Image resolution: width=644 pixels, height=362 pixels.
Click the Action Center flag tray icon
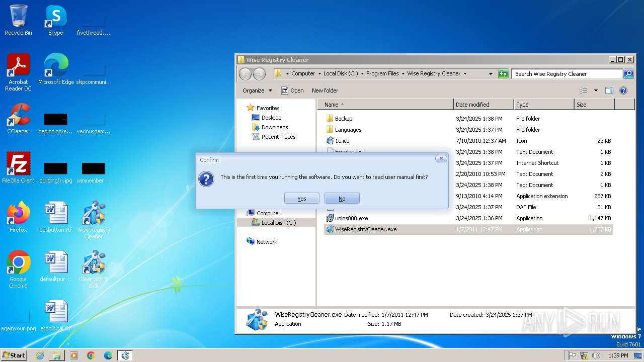pyautogui.click(x=572, y=355)
